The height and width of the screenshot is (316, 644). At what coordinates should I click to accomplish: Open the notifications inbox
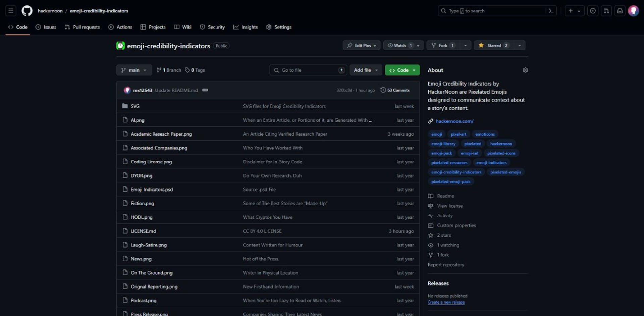click(x=620, y=10)
